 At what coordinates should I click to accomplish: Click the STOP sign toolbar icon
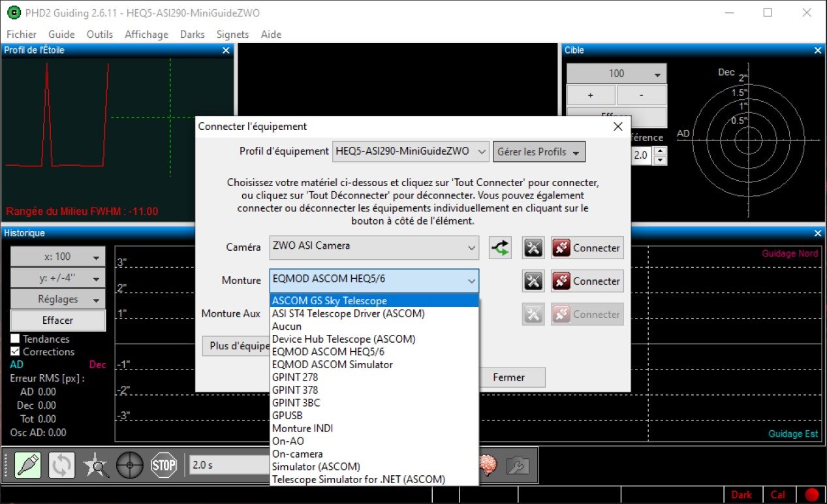pos(163,465)
